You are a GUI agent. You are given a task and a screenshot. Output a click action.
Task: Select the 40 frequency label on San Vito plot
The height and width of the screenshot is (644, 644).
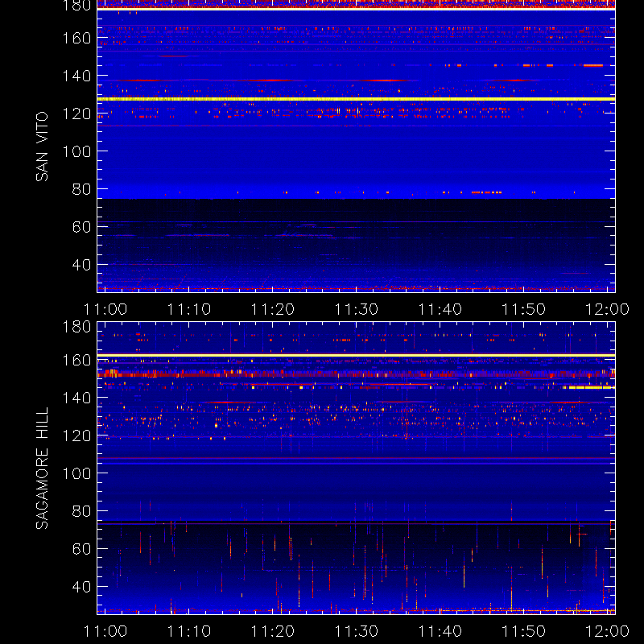coord(81,265)
